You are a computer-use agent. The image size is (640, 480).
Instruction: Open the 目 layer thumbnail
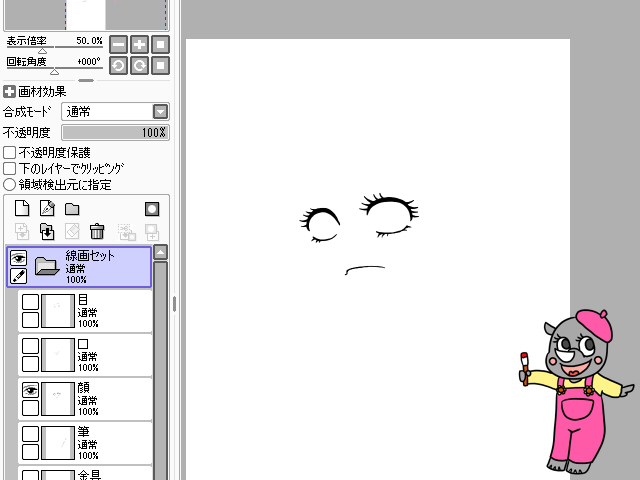pyautogui.click(x=58, y=311)
